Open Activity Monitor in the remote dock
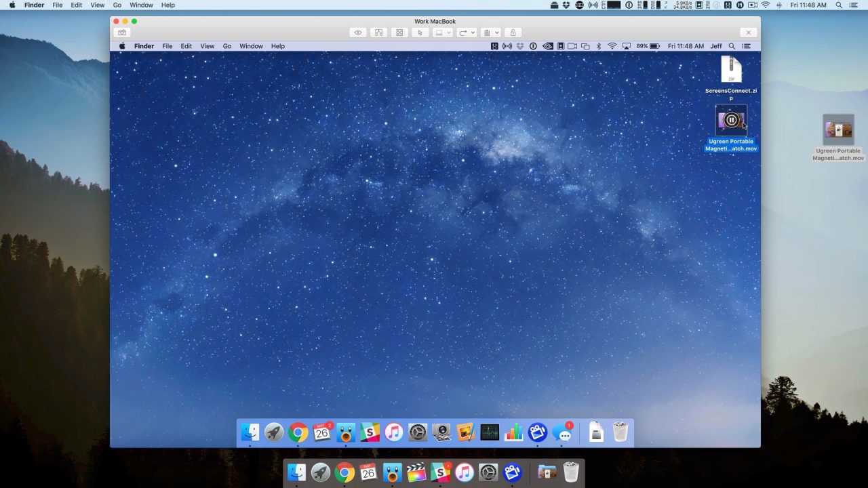The image size is (868, 488). 490,432
